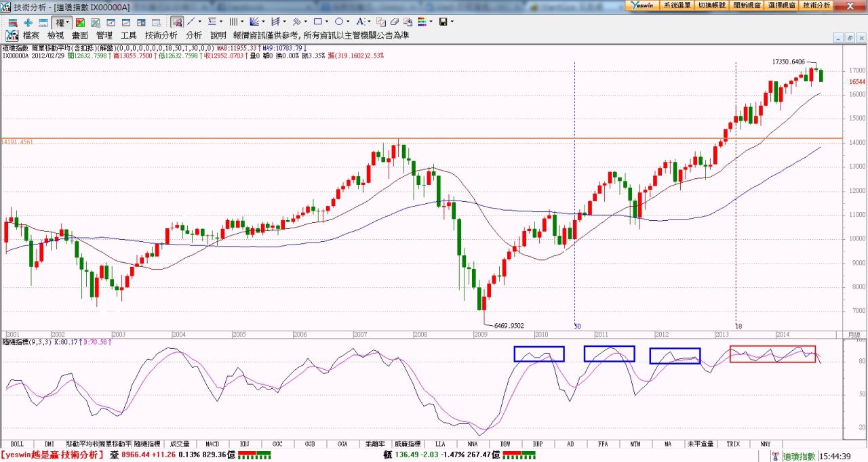Screen dimensions: 868x462
Task: Toggle the highlighted drawing mode button
Action: click(x=176, y=22)
